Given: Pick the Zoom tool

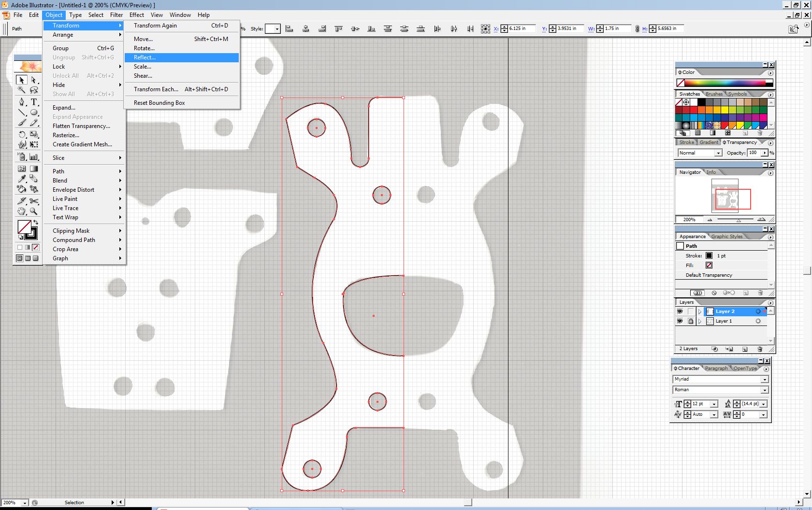Looking at the screenshot, I should click(x=34, y=211).
